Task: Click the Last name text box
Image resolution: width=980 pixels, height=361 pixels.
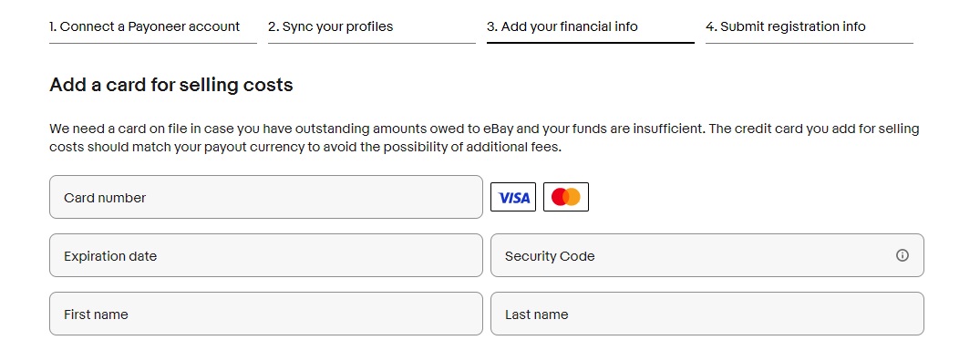Action: [x=707, y=314]
